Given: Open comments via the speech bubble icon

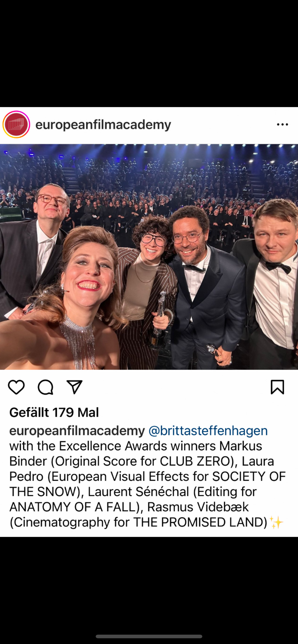Looking at the screenshot, I should (45, 387).
